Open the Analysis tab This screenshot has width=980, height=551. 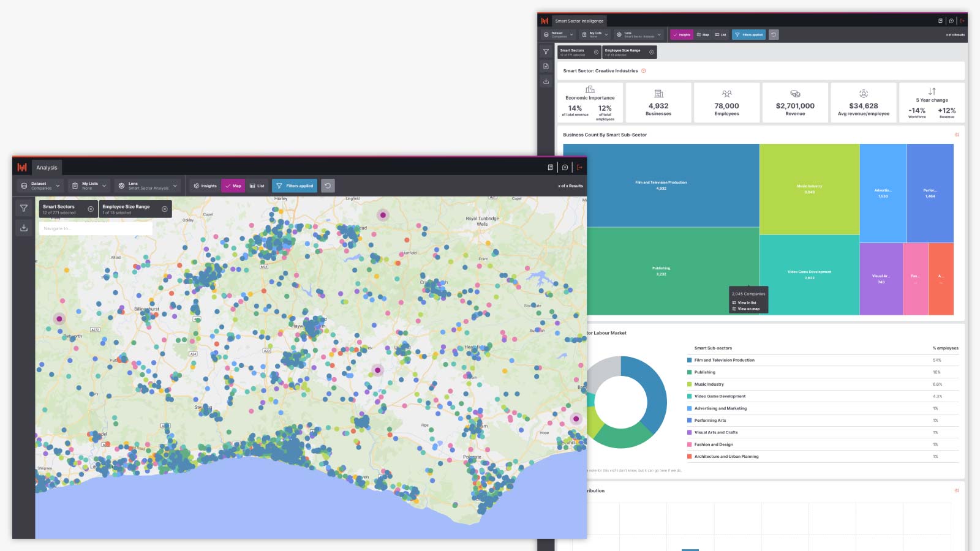click(x=47, y=167)
